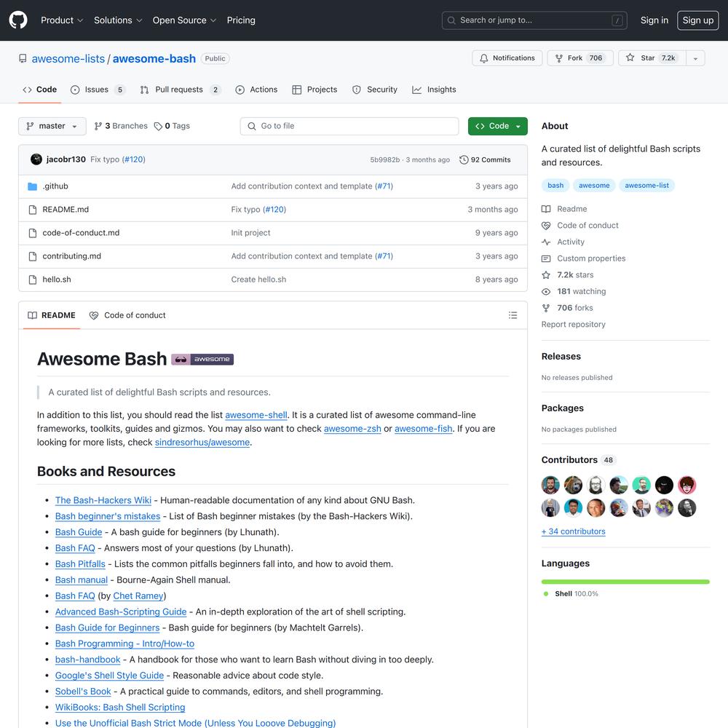Open commit link #120 in header row

[134, 159]
